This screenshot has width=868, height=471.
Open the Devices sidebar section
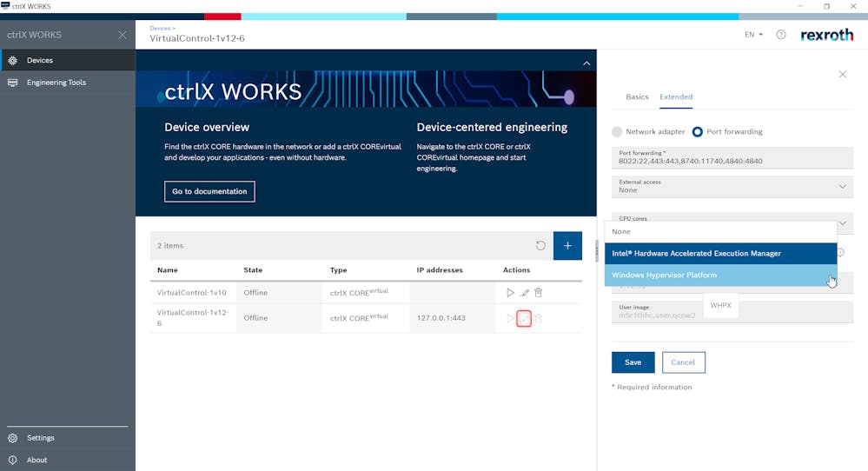tap(68, 60)
